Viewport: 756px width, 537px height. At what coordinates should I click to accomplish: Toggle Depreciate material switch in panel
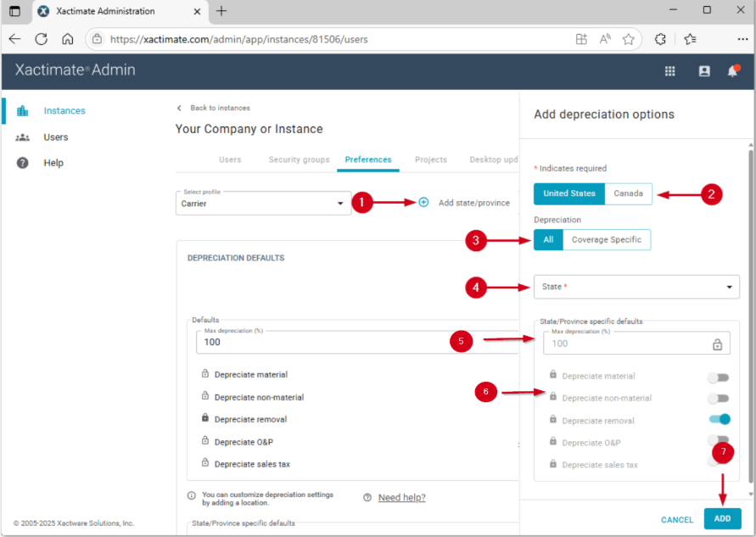[x=719, y=378]
